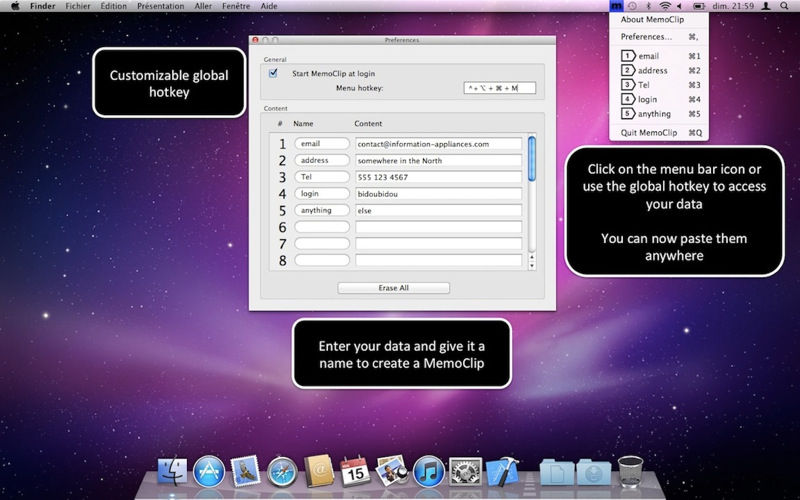Click the 'address' name field in row 2
Image resolution: width=800 pixels, height=500 pixels.
[322, 160]
